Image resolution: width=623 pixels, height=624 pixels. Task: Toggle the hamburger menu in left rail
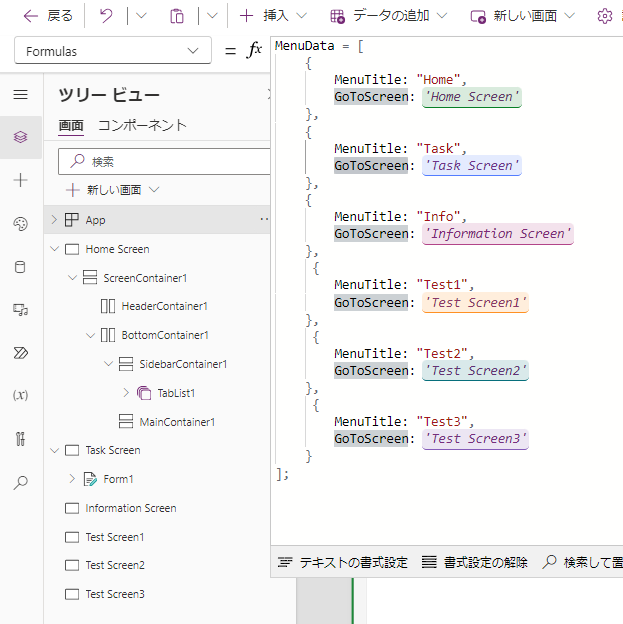20,94
